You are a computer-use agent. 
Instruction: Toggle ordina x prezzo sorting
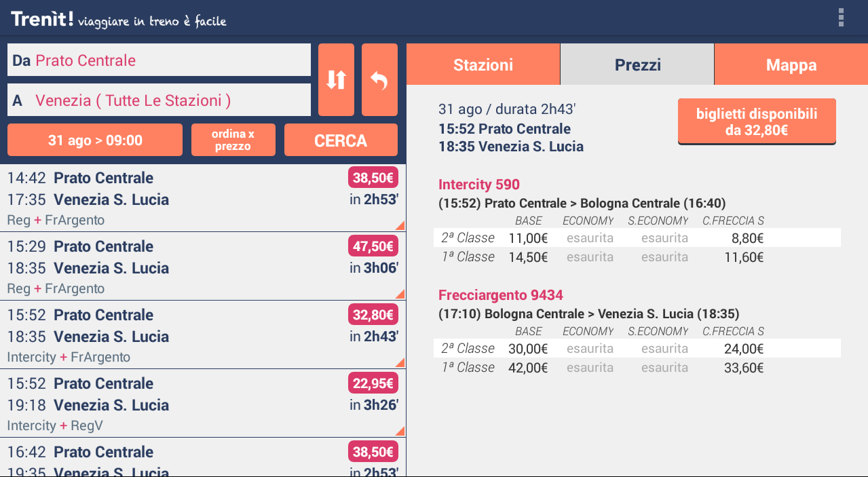tap(233, 140)
